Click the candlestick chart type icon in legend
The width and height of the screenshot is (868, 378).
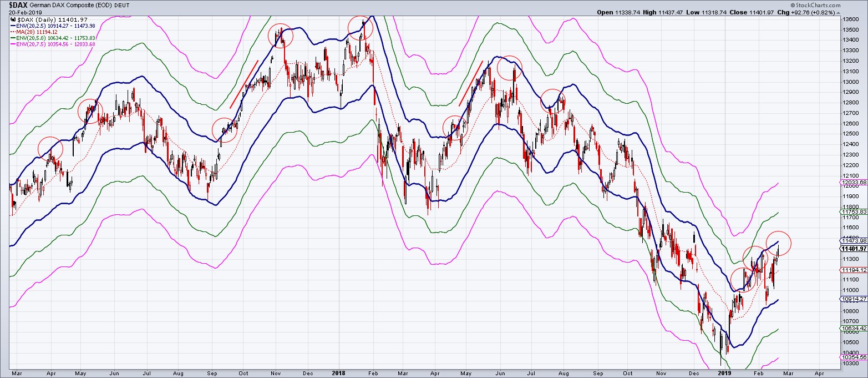pyautogui.click(x=13, y=18)
